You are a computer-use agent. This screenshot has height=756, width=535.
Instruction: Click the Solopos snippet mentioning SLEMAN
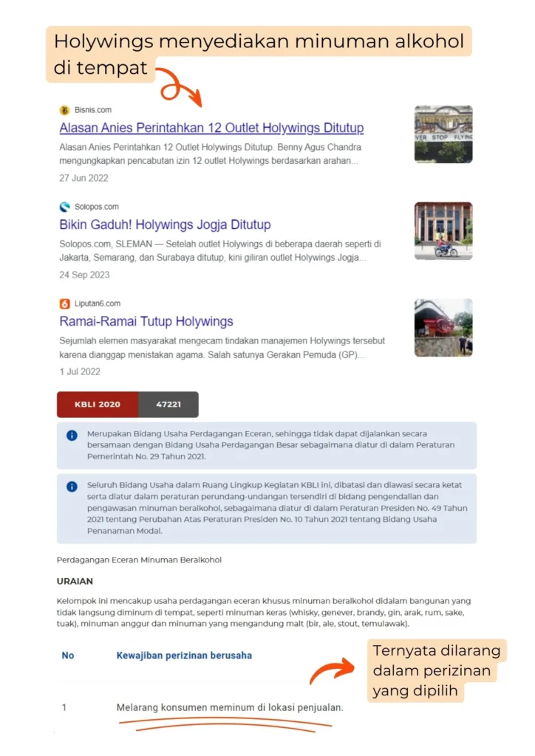click(220, 251)
